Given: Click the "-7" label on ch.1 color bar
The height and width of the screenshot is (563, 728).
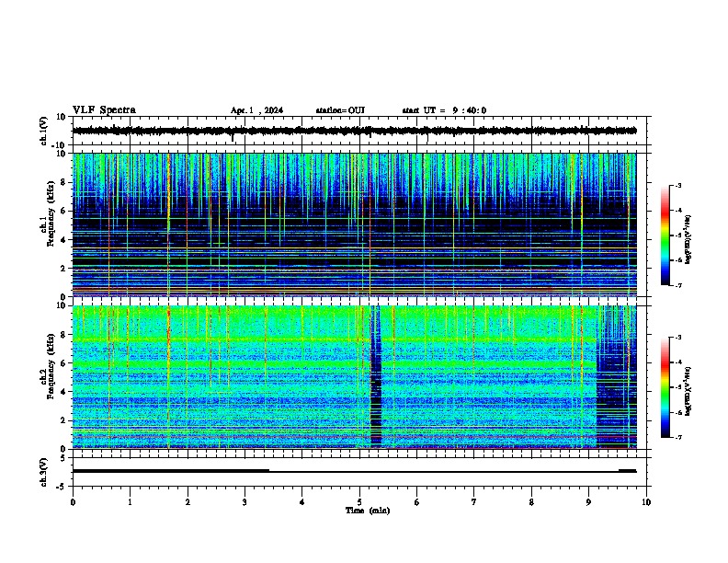Looking at the screenshot, I should click(678, 285).
